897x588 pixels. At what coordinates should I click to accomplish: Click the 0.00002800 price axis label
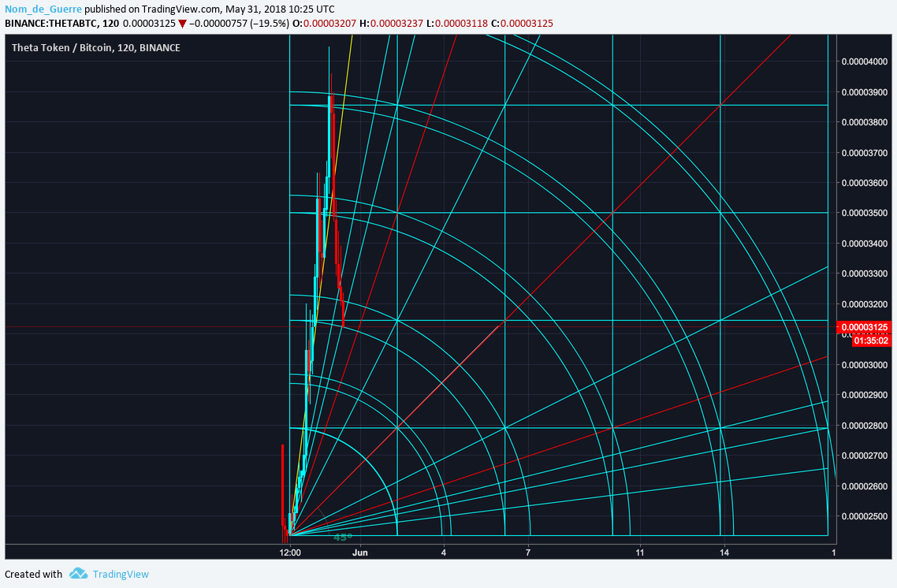[x=865, y=426]
